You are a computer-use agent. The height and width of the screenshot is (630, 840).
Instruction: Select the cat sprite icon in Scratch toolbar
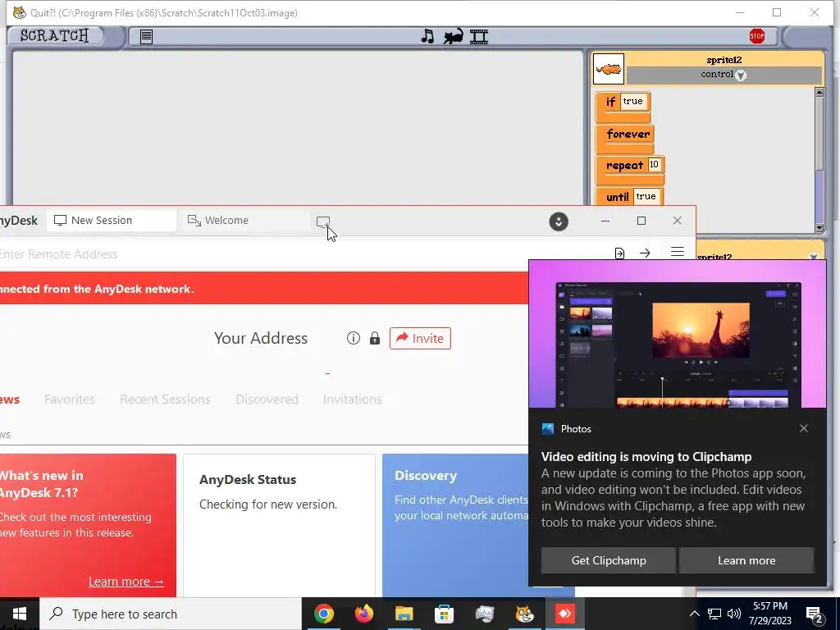[453, 36]
